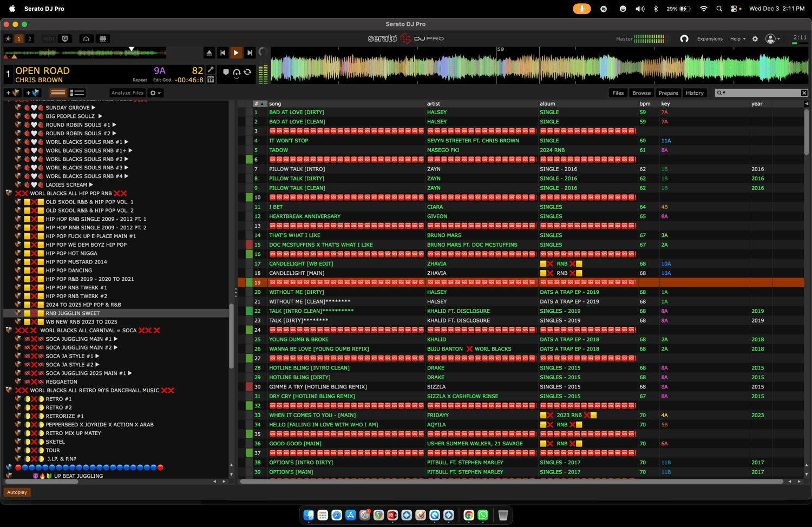Click the loop roll arc icon on deck
812x527 pixels.
coord(237,72)
